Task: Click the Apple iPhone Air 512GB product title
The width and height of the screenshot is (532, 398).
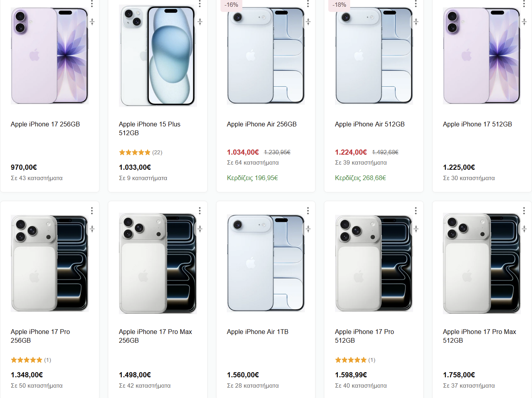Action: pyautogui.click(x=369, y=124)
